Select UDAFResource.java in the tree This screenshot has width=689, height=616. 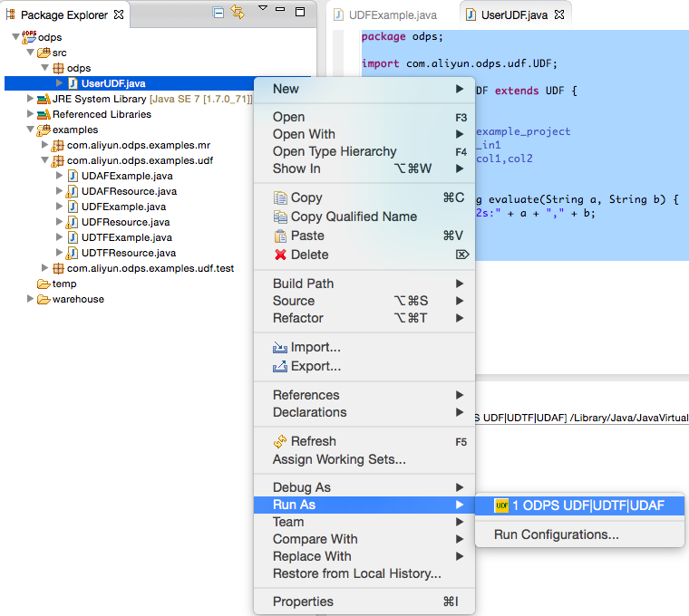pos(129,191)
